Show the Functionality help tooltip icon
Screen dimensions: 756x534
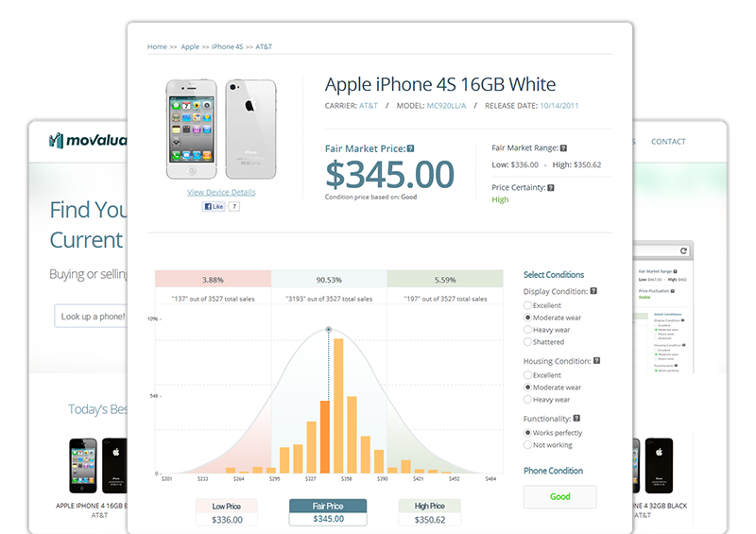point(576,419)
